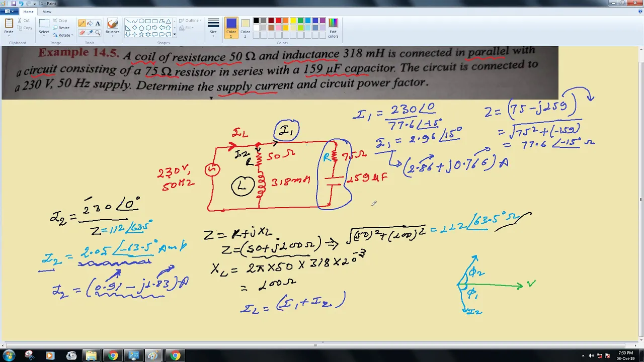Pick white color swatch
Image resolution: width=644 pixels, height=362 pixels.
(256, 28)
